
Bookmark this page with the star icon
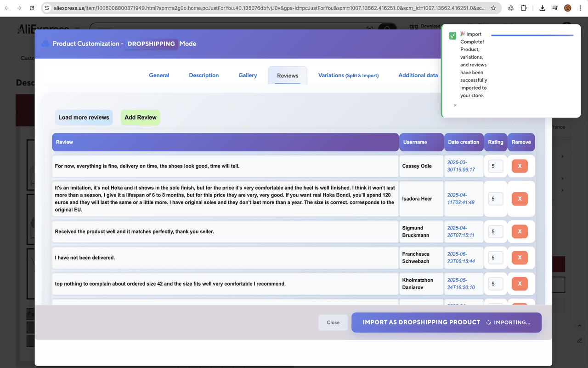tap(493, 8)
